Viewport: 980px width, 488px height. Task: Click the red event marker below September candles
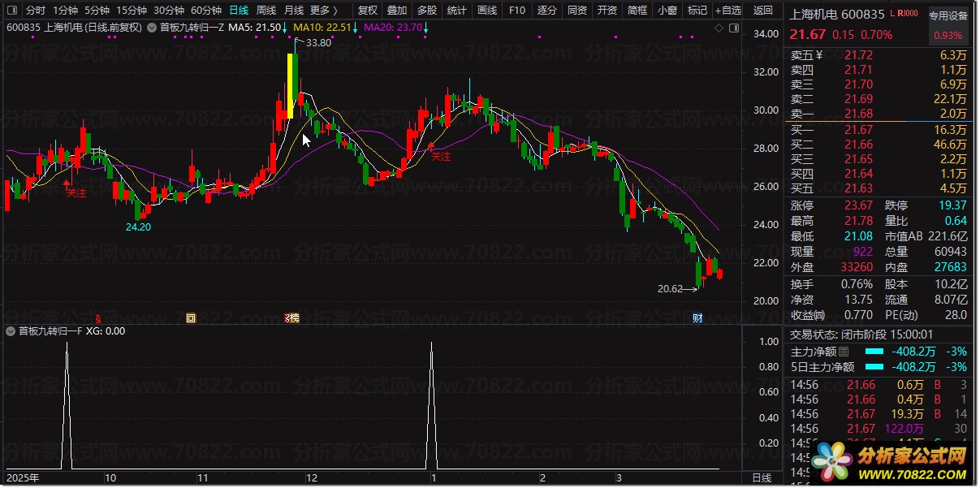tap(98, 317)
